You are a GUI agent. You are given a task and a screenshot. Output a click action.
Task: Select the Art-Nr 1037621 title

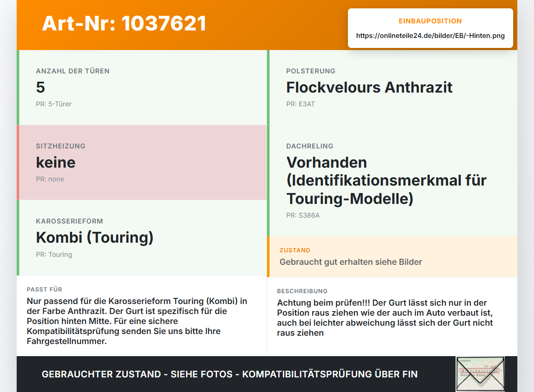point(124,23)
